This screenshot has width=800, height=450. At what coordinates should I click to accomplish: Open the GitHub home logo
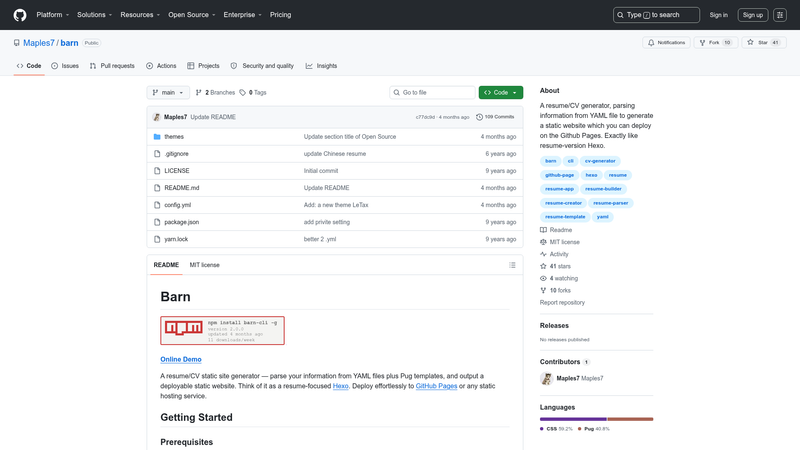20,15
